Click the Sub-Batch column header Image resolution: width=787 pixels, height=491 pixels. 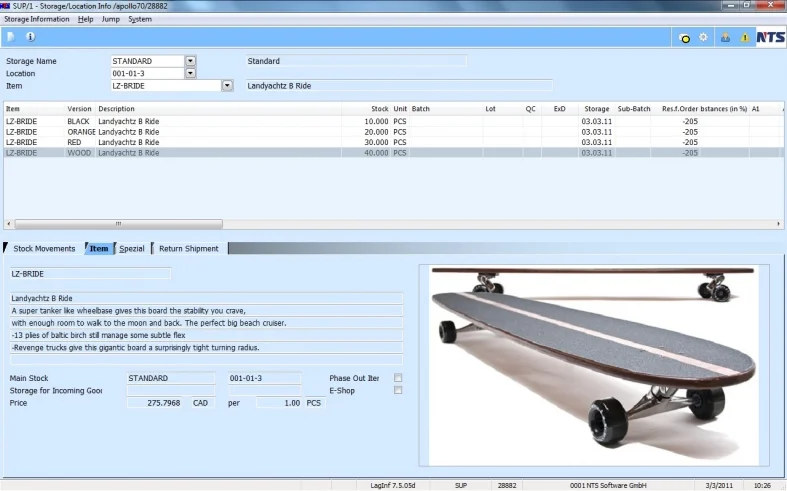[x=633, y=108]
